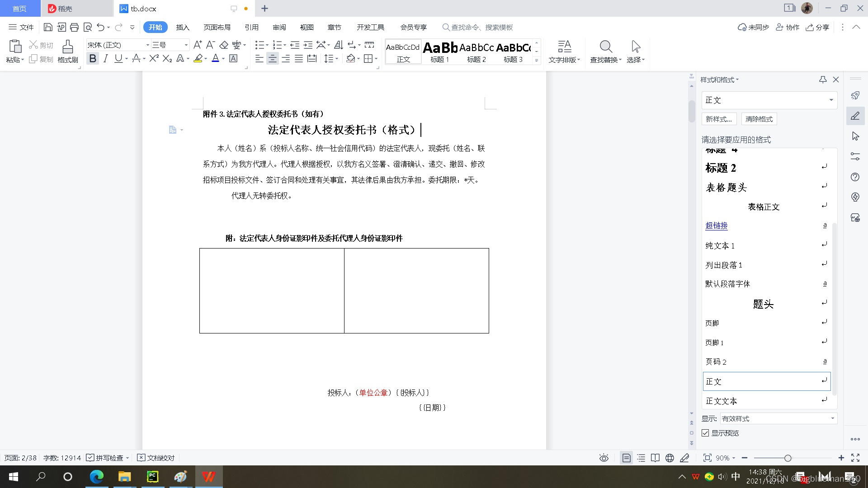Toggle Italic formatting button

coord(105,58)
